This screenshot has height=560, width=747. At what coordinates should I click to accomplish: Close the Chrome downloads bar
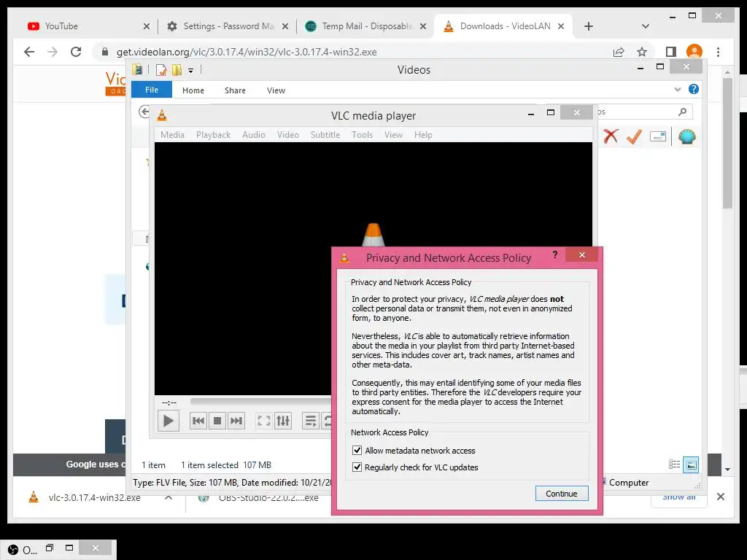point(721,497)
